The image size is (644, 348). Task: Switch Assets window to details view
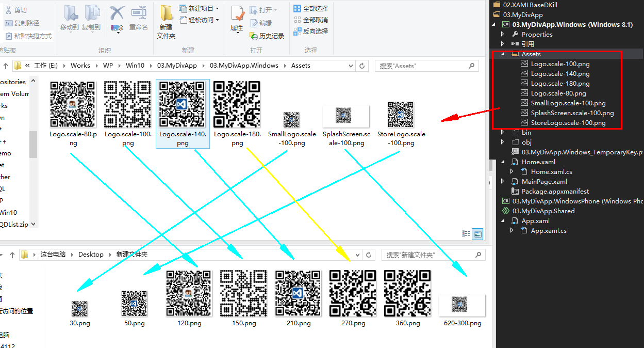point(466,234)
